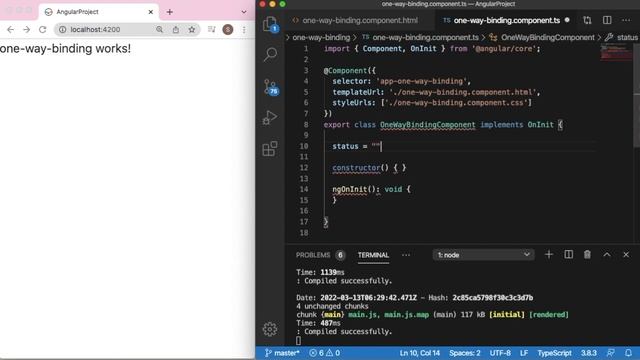The width and height of the screenshot is (640, 360).
Task: Open browser reading list icon
Action: point(211,29)
